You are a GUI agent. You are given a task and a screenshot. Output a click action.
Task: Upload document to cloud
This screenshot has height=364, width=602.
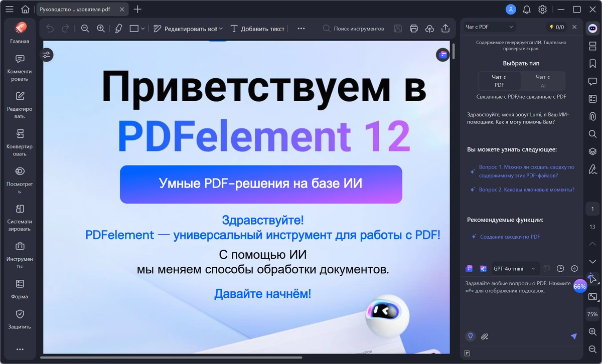pos(429,29)
